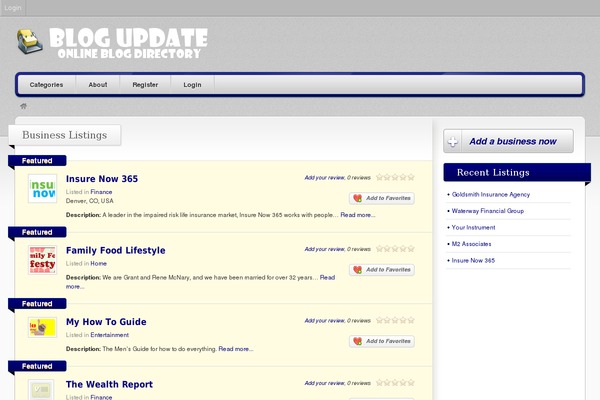
Task: Open the Register page from navigation
Action: coord(145,85)
